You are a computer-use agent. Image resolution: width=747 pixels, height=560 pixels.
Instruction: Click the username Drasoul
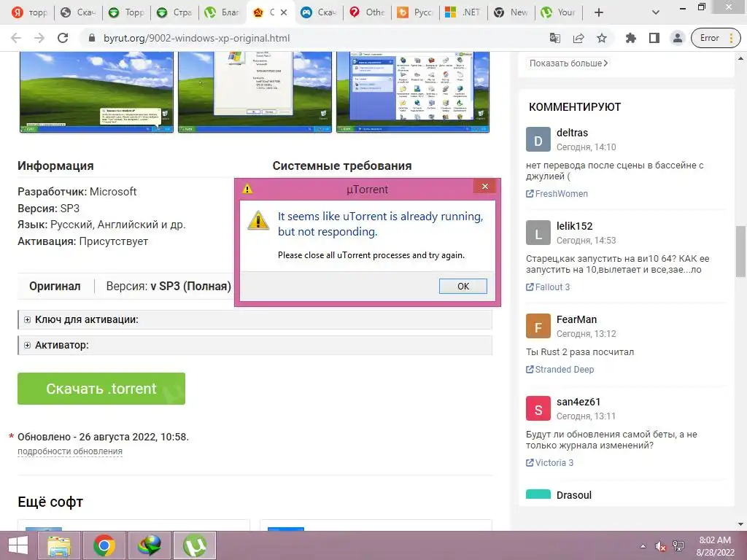pos(574,495)
